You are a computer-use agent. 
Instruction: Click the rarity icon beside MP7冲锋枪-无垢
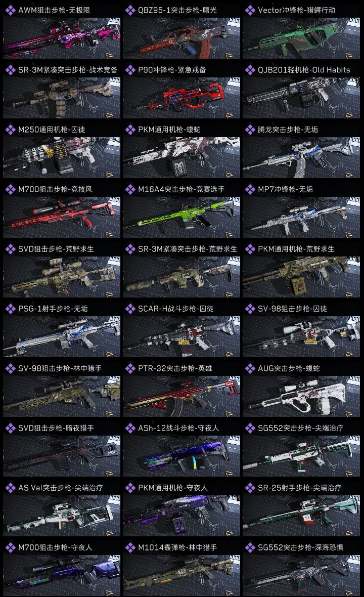250,190
